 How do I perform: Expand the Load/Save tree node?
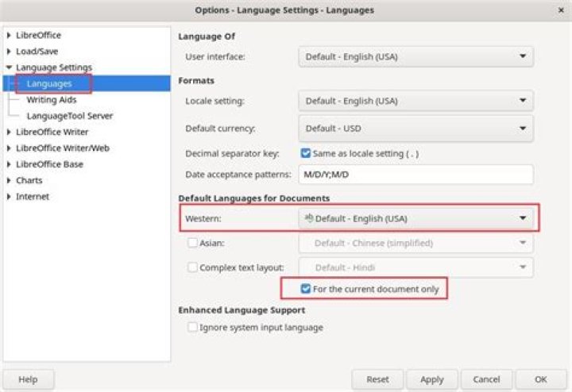[x=9, y=52]
